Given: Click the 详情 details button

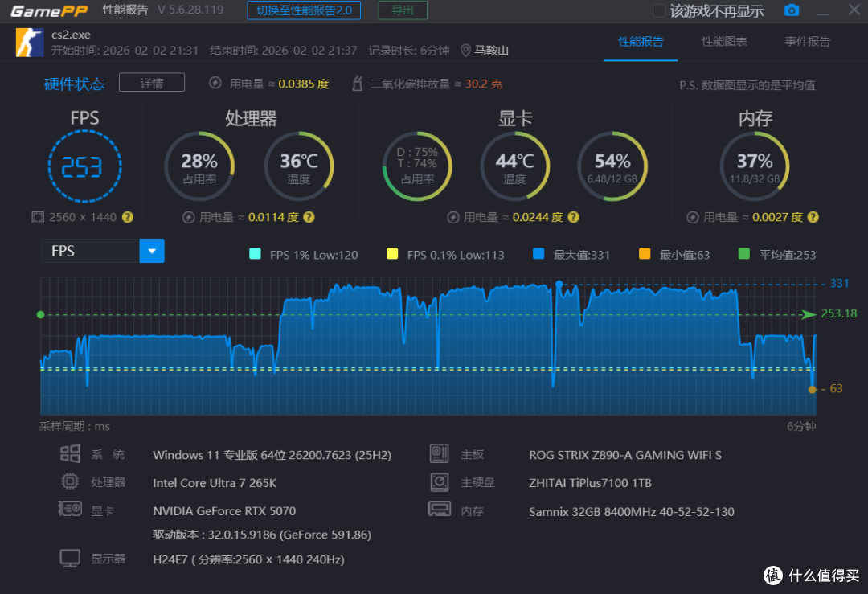Looking at the screenshot, I should (152, 83).
